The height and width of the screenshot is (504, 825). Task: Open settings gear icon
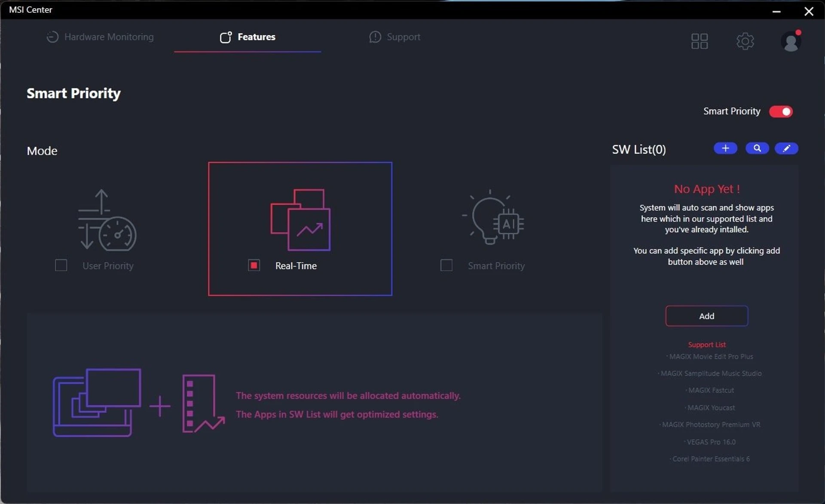point(745,41)
